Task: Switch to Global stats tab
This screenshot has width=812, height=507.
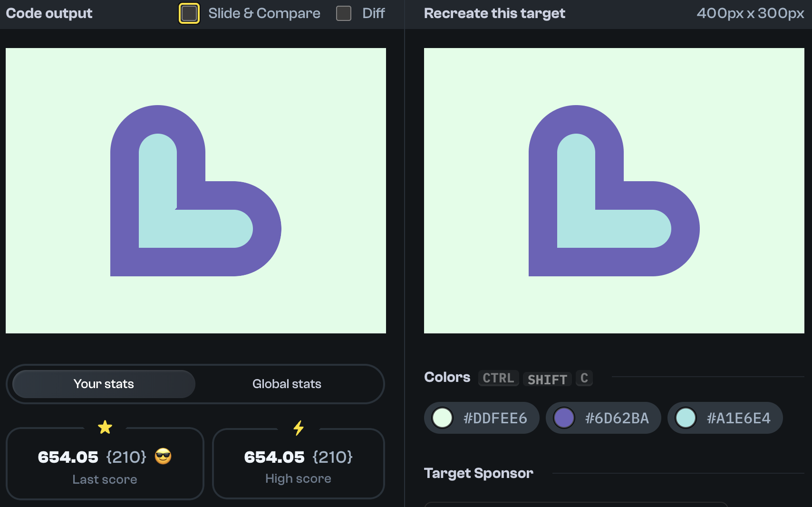Action: pyautogui.click(x=287, y=384)
